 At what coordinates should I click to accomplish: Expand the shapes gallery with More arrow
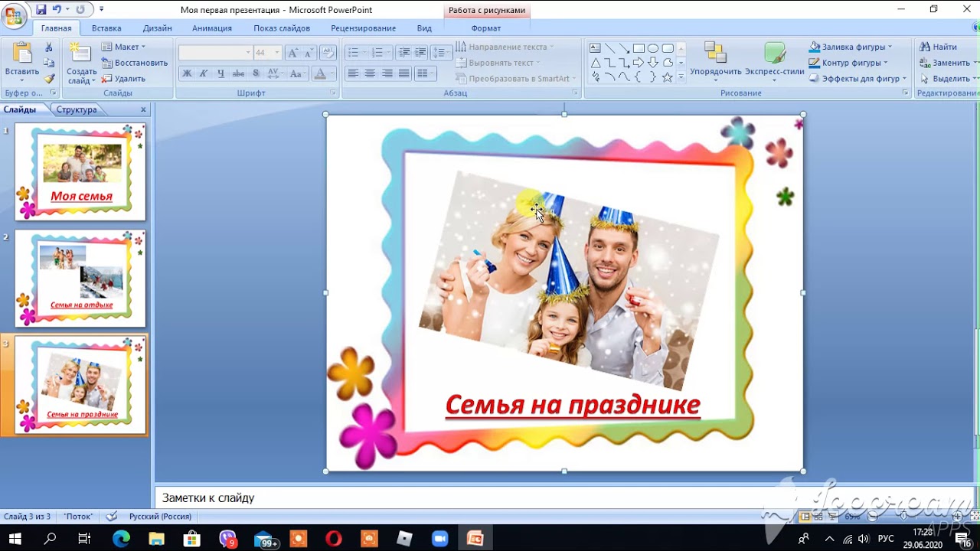[x=681, y=77]
